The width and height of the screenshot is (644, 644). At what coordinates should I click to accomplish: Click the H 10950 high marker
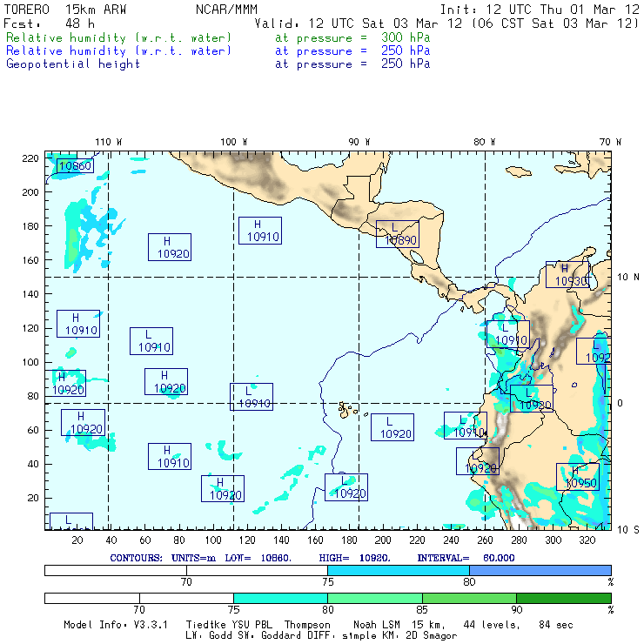(x=579, y=477)
